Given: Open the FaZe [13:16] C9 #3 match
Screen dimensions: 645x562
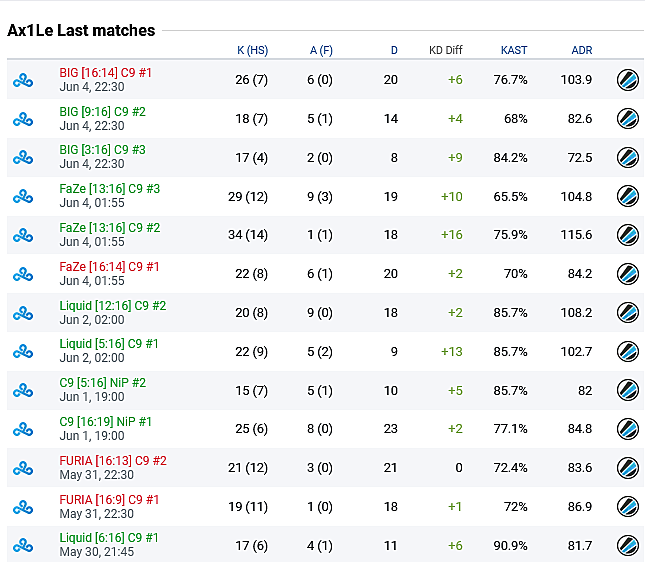Looking at the screenshot, I should [109, 189].
